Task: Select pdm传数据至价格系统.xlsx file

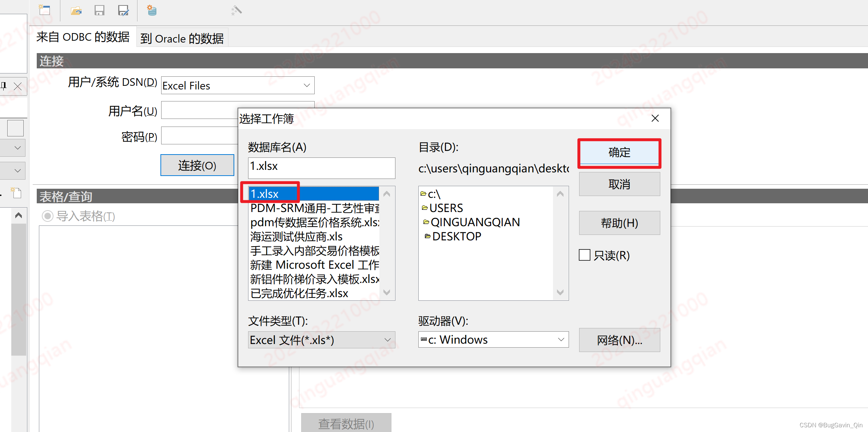Action: point(314,222)
